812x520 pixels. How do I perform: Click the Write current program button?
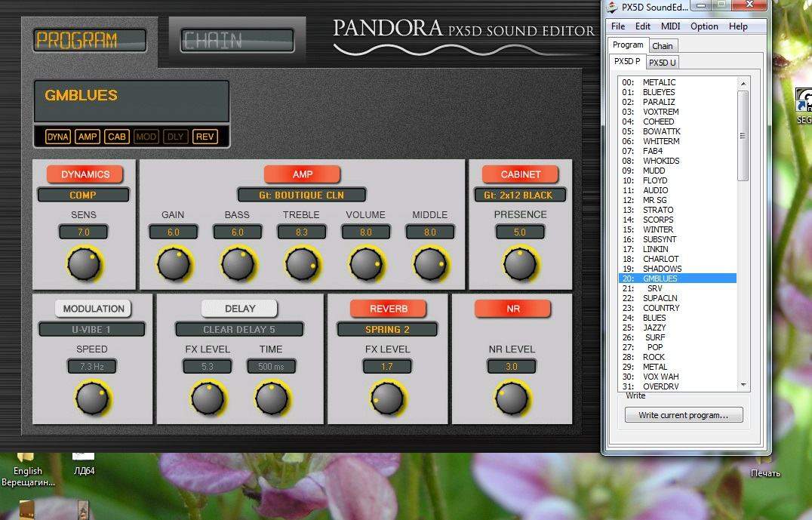coord(683,415)
